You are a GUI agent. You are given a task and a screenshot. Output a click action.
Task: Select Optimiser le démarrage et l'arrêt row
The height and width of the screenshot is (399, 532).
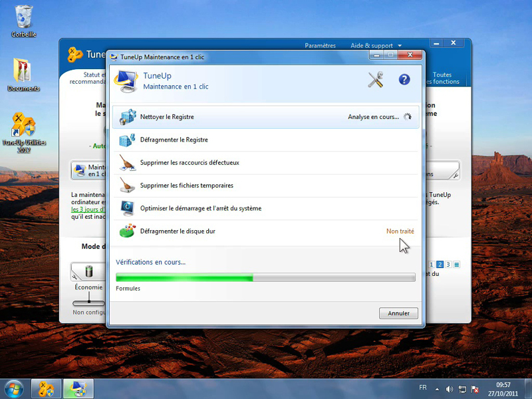click(x=265, y=208)
